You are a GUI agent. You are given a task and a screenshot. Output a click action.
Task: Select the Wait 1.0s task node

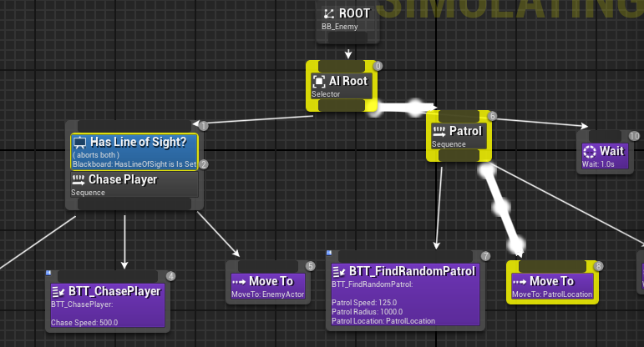click(609, 154)
